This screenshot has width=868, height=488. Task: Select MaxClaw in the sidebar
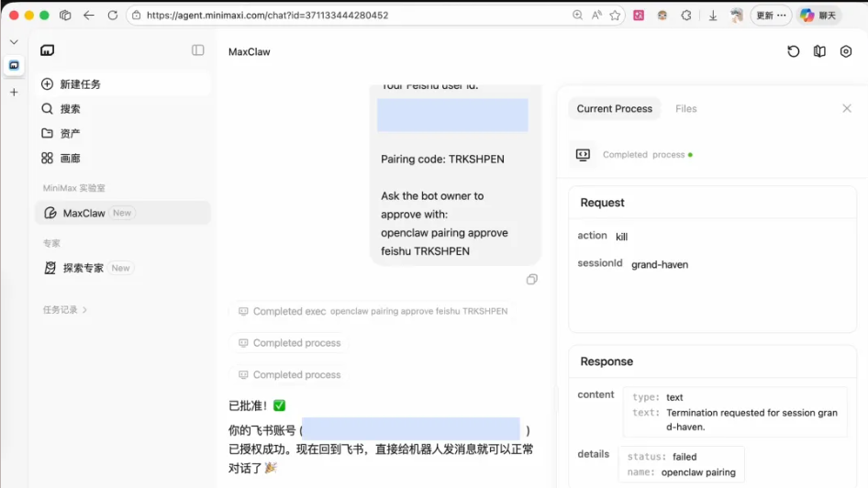(x=84, y=213)
